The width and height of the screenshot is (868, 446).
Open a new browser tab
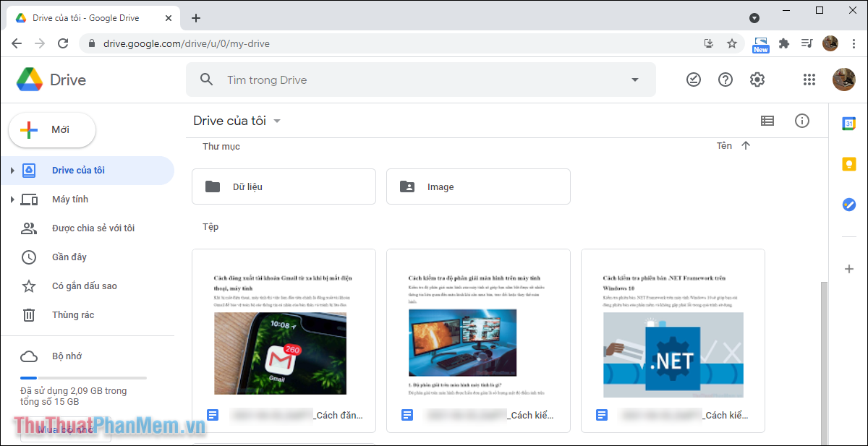point(196,18)
